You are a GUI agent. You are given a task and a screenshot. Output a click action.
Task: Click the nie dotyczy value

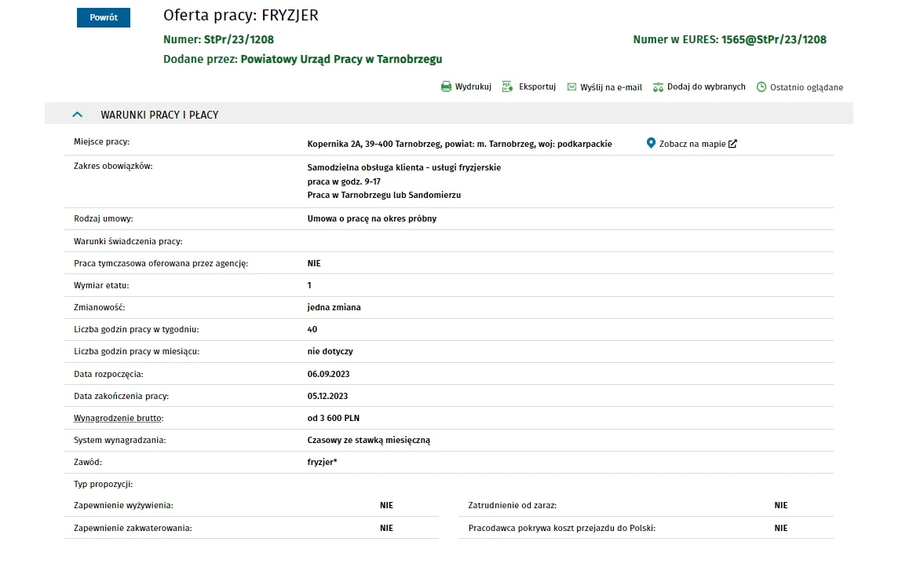[330, 351]
